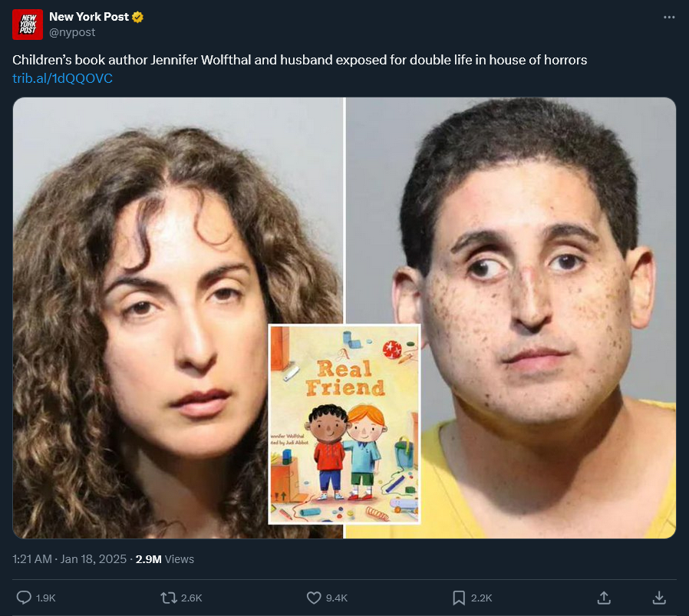
Task: Open the New York Post profile avatar
Action: pos(28,25)
